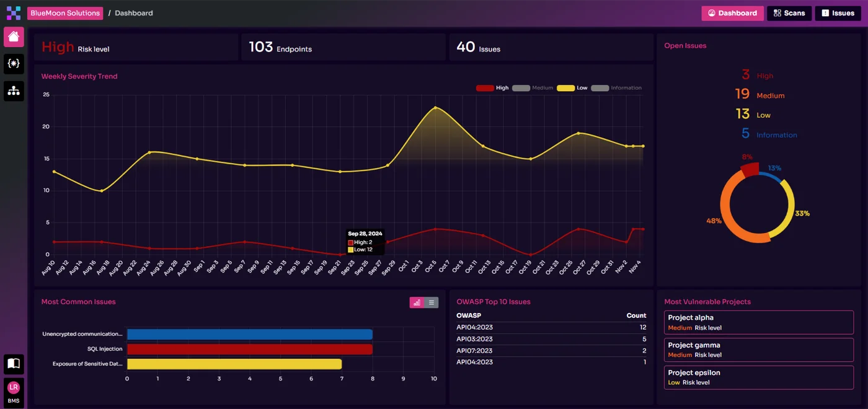
Task: Open the documentation book icon
Action: click(x=14, y=365)
